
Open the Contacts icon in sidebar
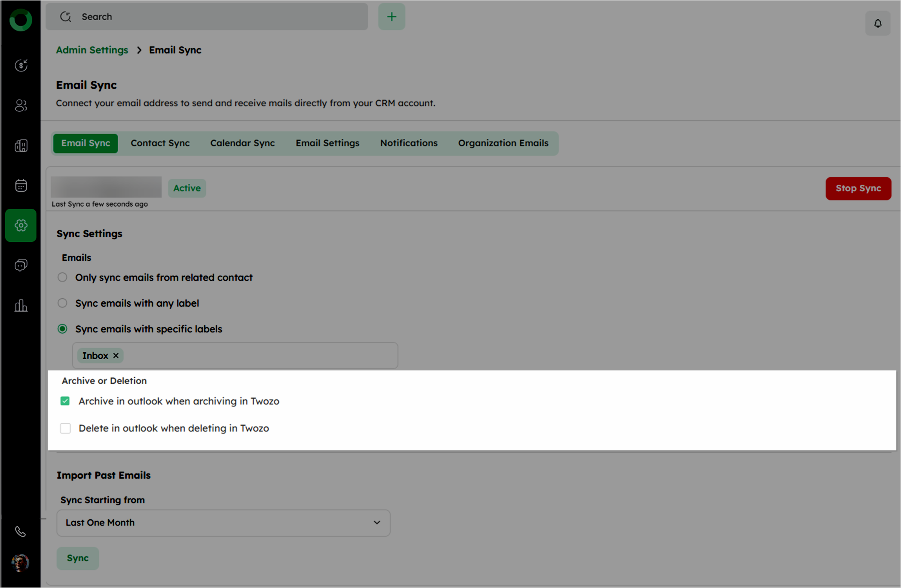(x=21, y=105)
